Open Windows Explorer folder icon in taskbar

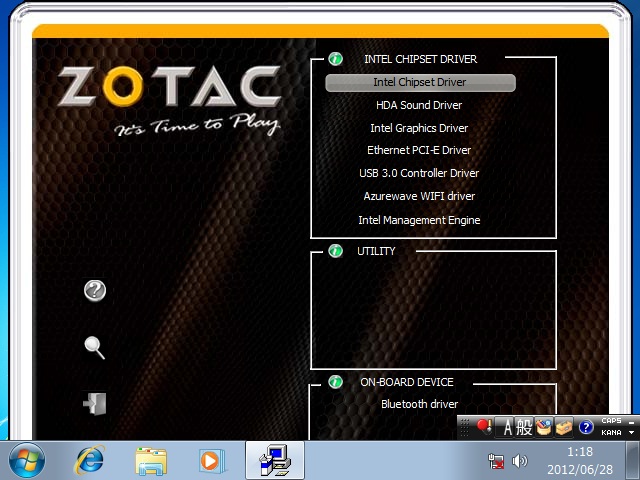[x=151, y=461]
